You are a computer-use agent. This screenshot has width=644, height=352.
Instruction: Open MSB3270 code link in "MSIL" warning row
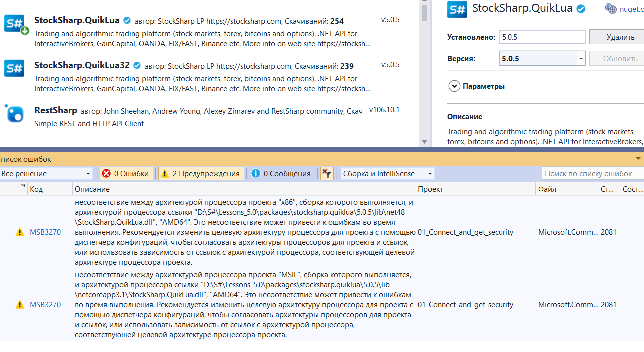click(x=45, y=304)
